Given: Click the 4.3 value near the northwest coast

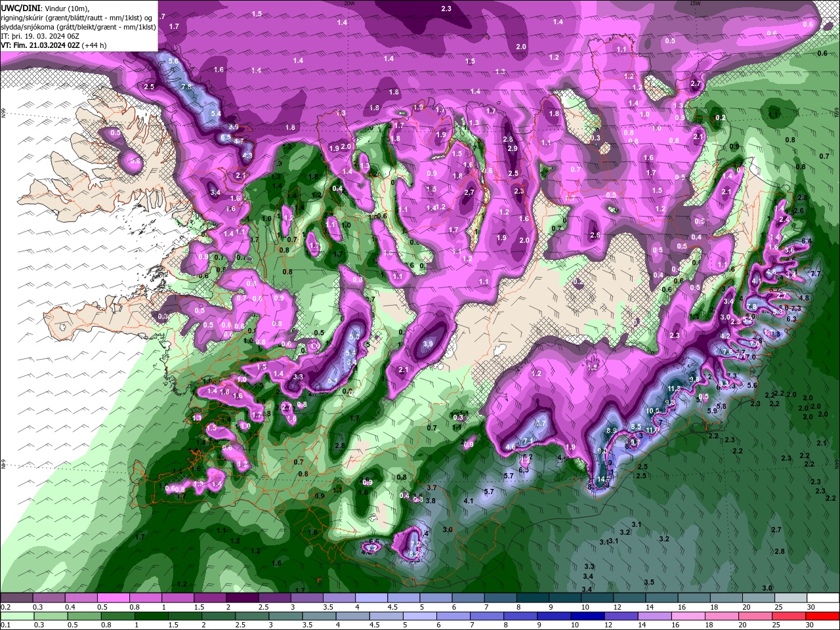Looking at the screenshot, I should click(247, 156).
